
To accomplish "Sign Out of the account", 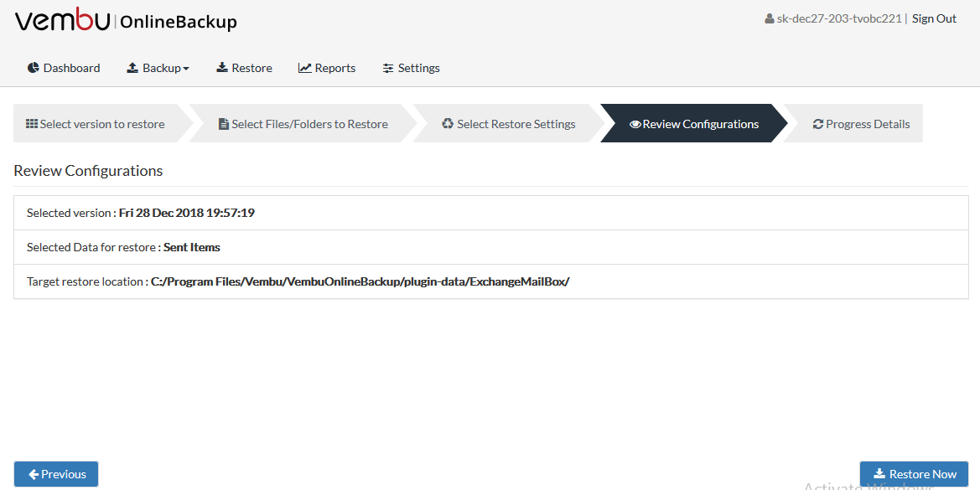I will coord(934,18).
